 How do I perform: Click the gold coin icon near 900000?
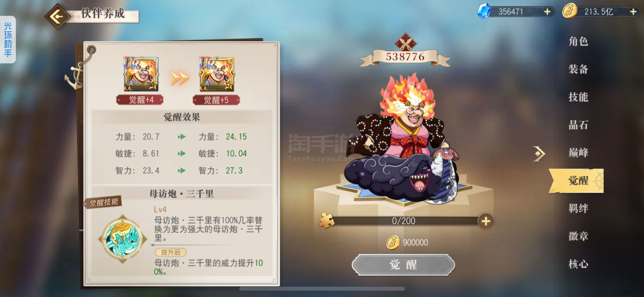point(393,242)
